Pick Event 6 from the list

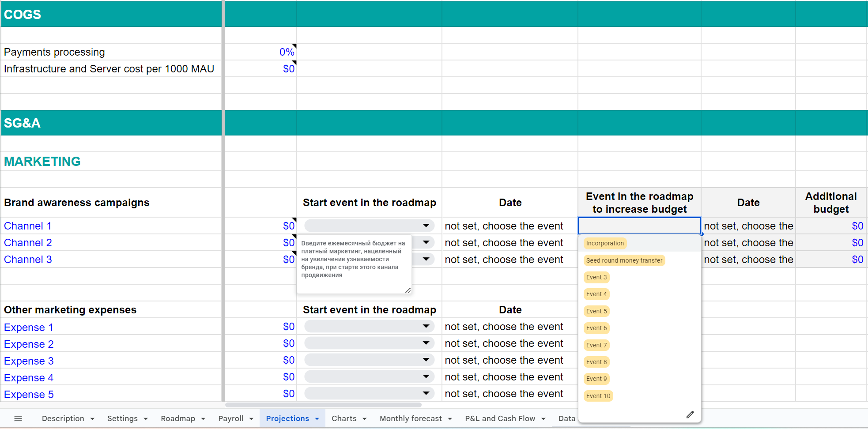tap(596, 328)
